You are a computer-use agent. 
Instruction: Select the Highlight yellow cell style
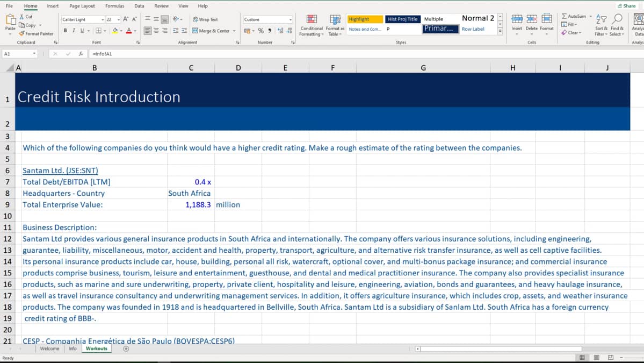click(365, 19)
